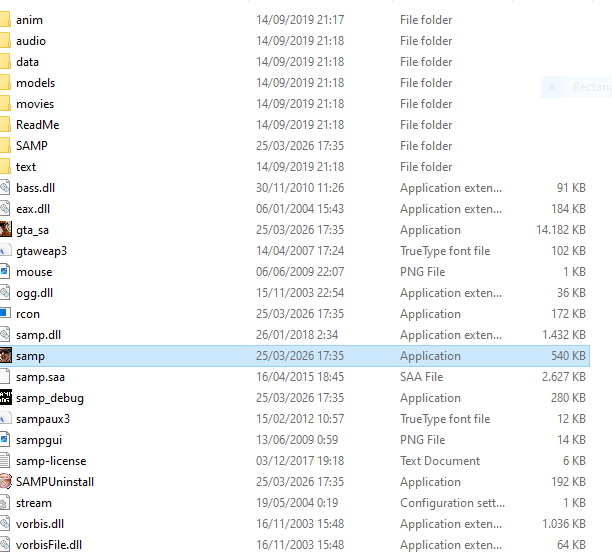Select the vorbisFile.dll file name
612x559 pixels.
[x=49, y=545]
